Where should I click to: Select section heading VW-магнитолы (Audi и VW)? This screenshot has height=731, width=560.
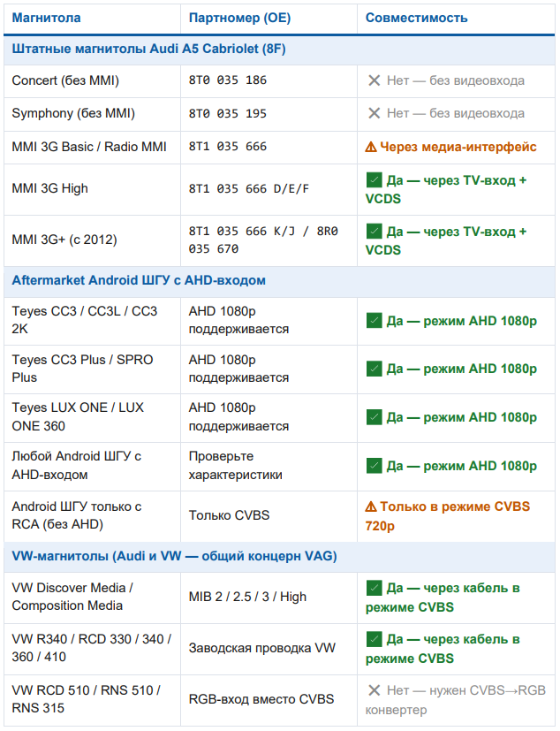click(174, 556)
